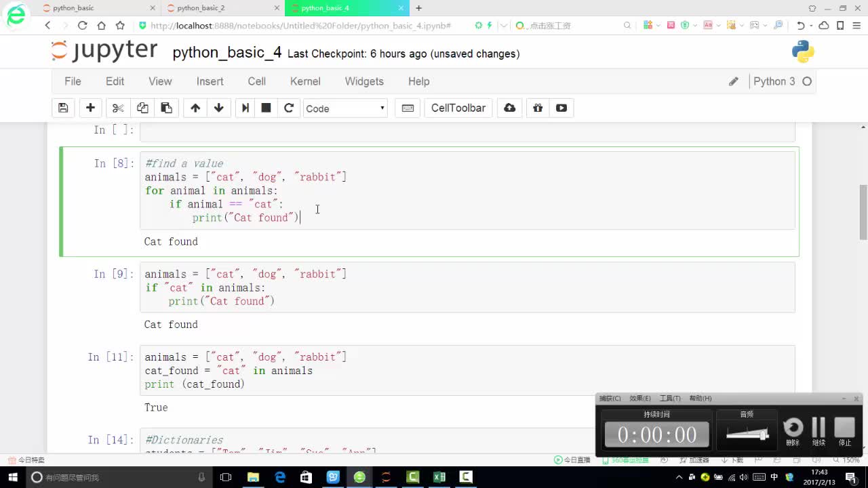Screen dimensions: 868x488
Task: Save the notebook with the floppy disk icon
Action: (63, 108)
